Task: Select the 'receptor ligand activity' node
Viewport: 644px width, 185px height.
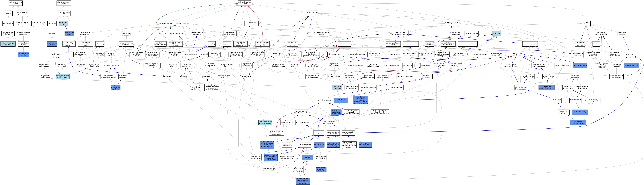Action: tap(23, 44)
